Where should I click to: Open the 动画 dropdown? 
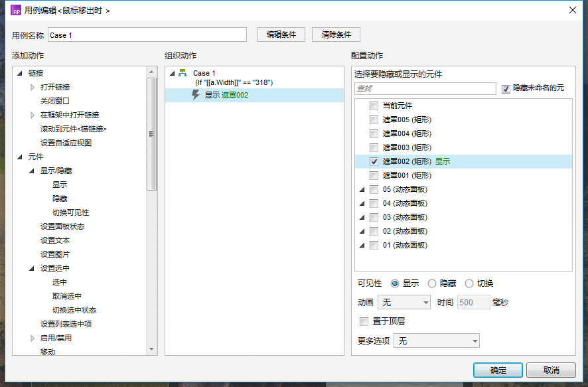pos(404,302)
